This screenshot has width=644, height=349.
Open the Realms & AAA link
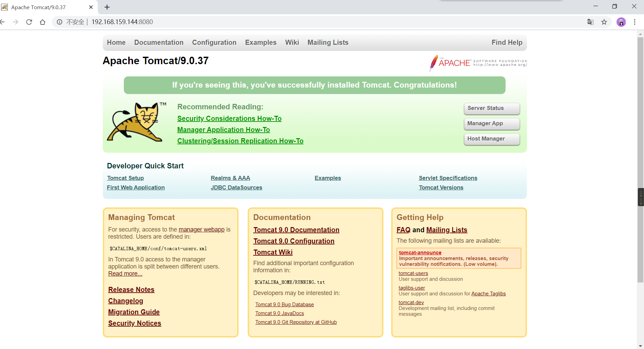230,178
